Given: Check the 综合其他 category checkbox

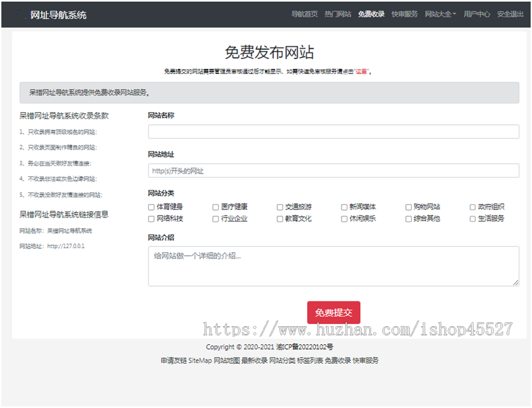Looking at the screenshot, I should click(409, 219).
